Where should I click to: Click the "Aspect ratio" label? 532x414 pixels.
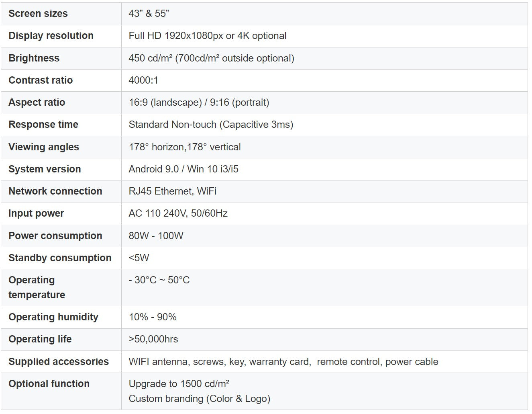point(37,102)
